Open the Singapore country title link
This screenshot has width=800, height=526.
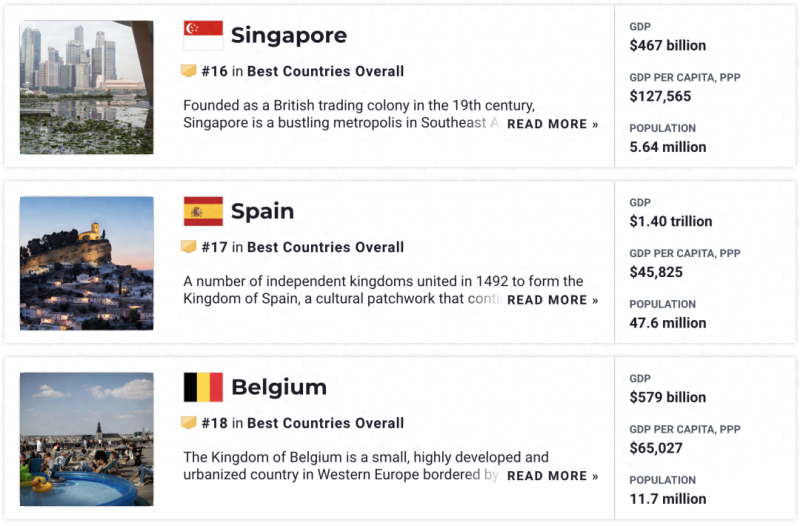(x=288, y=36)
